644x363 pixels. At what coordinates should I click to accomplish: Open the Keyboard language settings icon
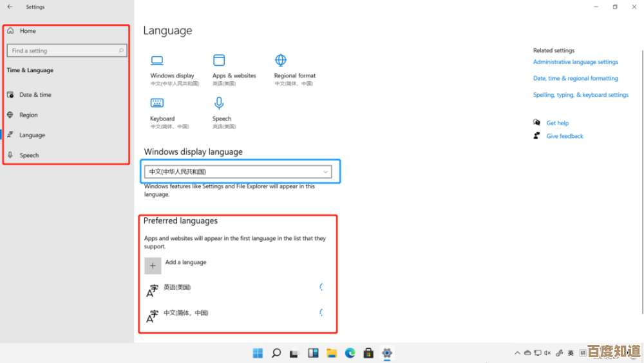point(157,103)
